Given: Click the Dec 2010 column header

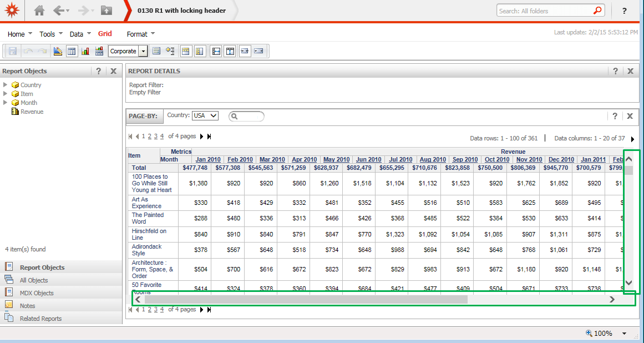Looking at the screenshot, I should 561,159.
